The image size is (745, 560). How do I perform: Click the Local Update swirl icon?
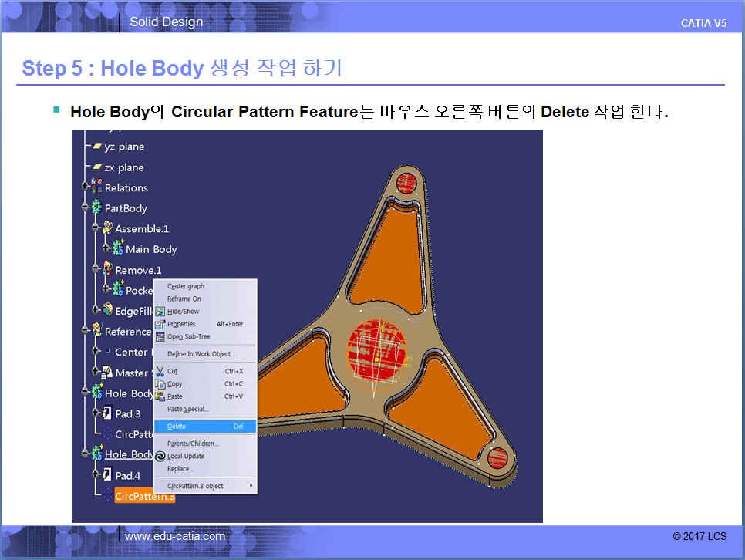pyautogui.click(x=160, y=456)
